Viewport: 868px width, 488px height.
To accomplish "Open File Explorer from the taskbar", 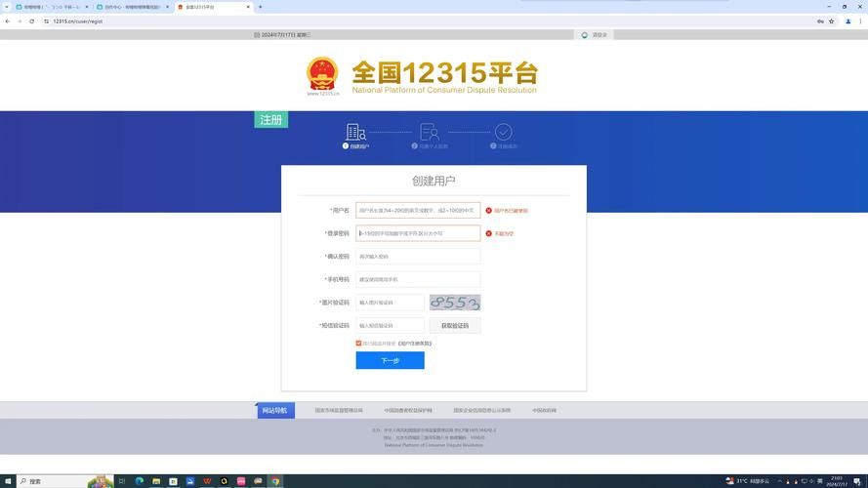I will 156,481.
